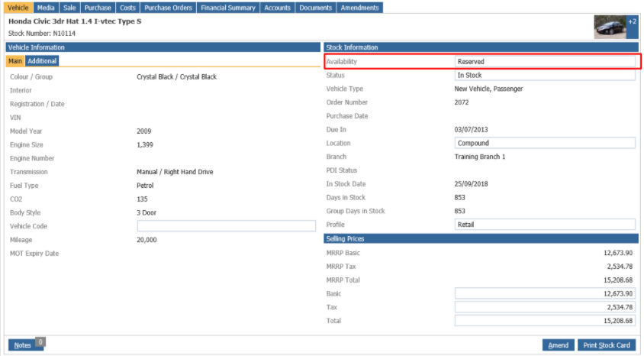644x356 pixels.
Task: Open the Sale tab
Action: pos(69,8)
